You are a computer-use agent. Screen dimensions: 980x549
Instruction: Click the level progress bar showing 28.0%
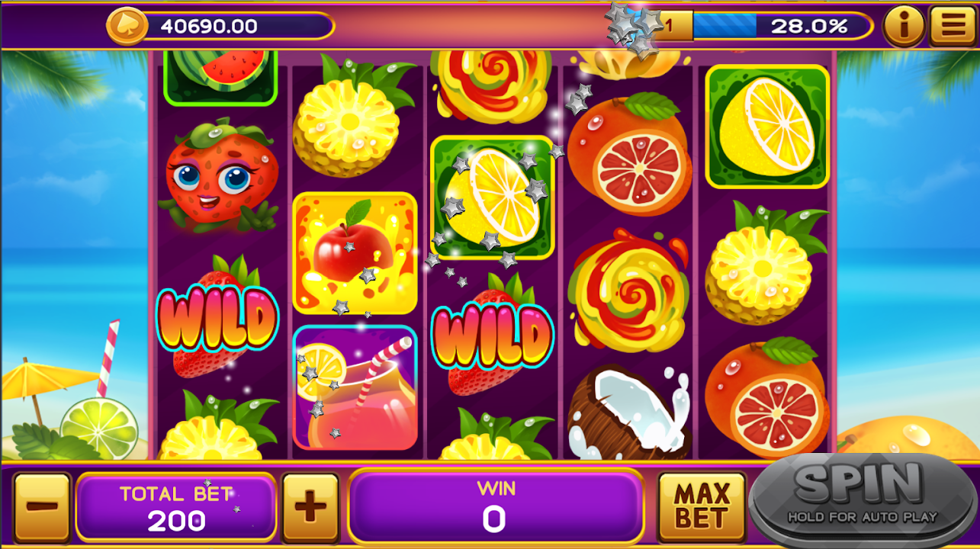click(770, 26)
